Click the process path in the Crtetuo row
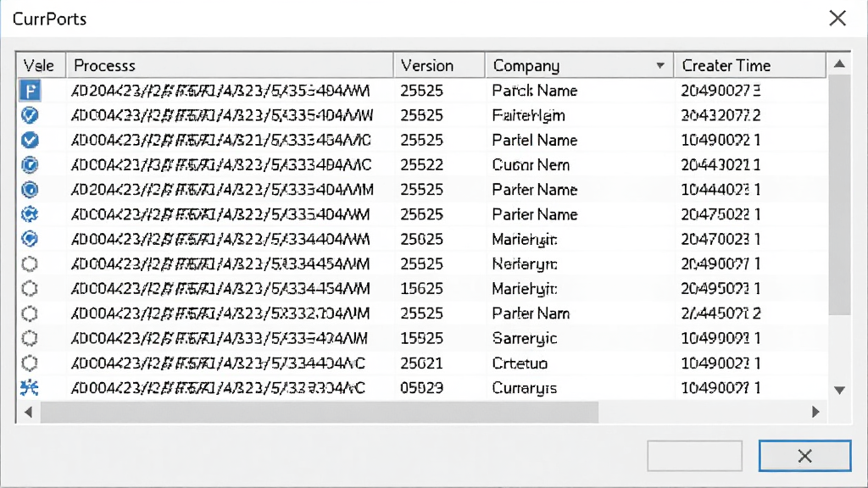 point(218,363)
